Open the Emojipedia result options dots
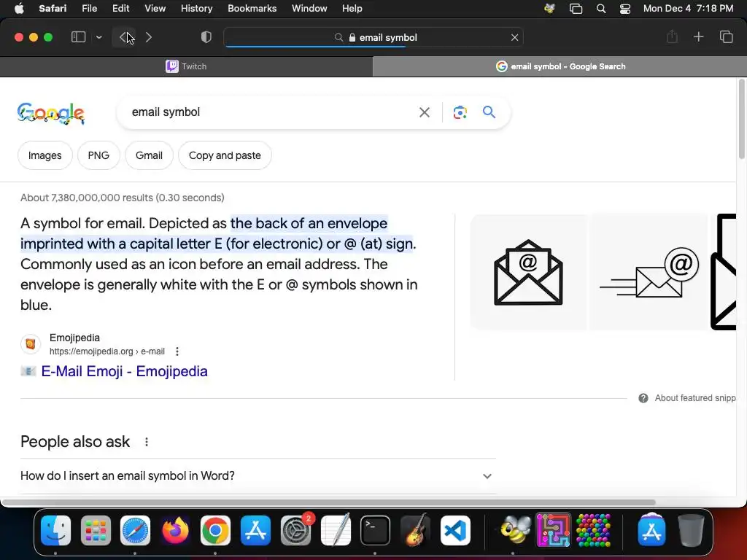This screenshot has height=560, width=747. [177, 351]
